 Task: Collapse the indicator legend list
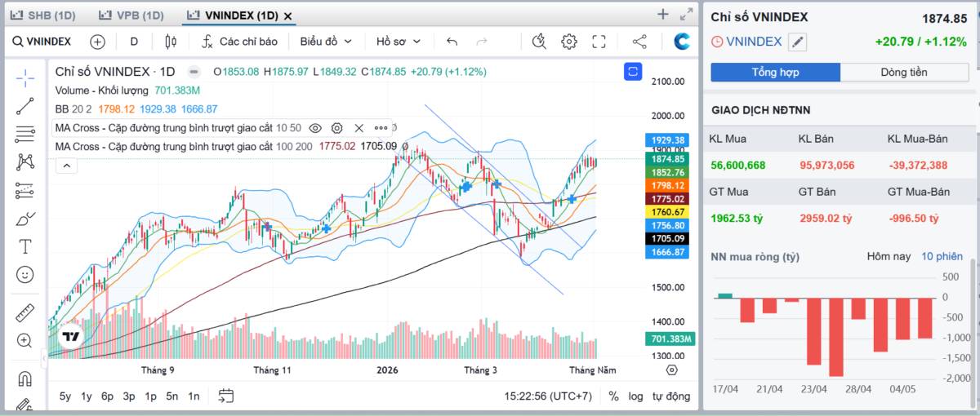click(x=66, y=166)
